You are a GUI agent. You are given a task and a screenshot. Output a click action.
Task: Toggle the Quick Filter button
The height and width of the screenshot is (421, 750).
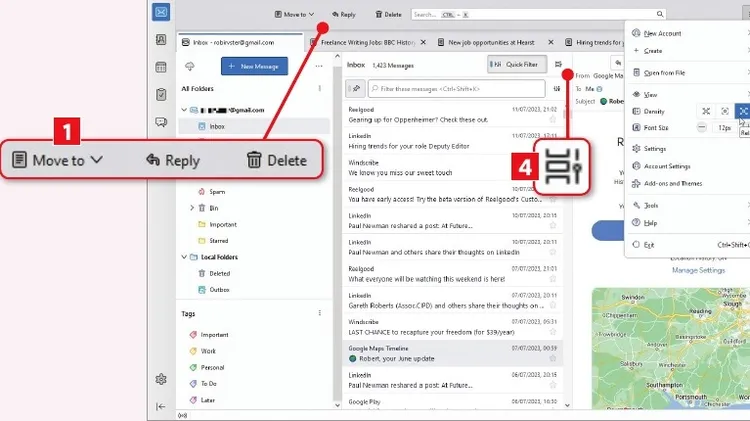517,64
